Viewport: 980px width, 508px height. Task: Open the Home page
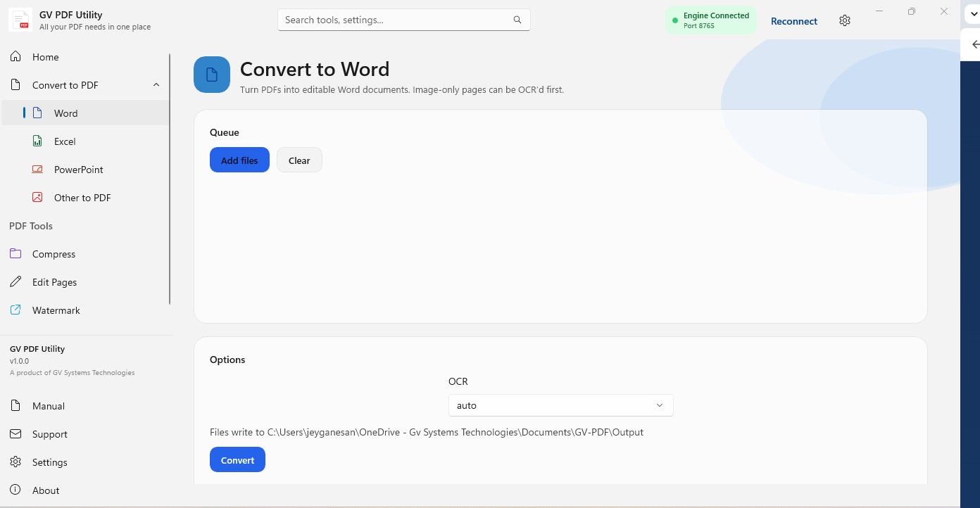point(84,56)
